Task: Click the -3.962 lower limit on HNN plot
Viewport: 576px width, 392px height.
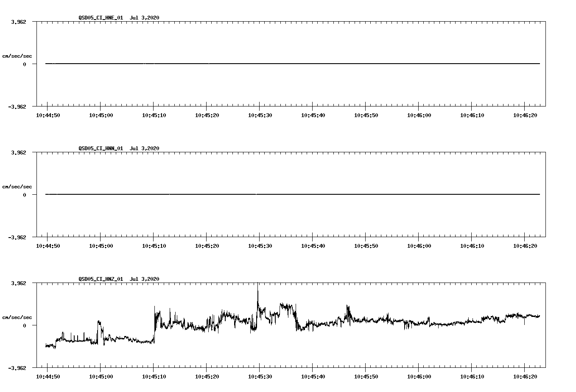Action: (x=17, y=237)
